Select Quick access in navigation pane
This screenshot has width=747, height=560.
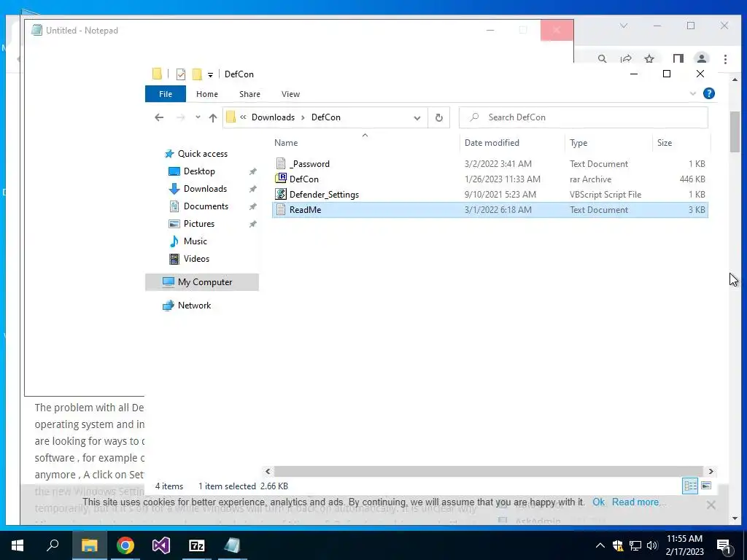[203, 154]
